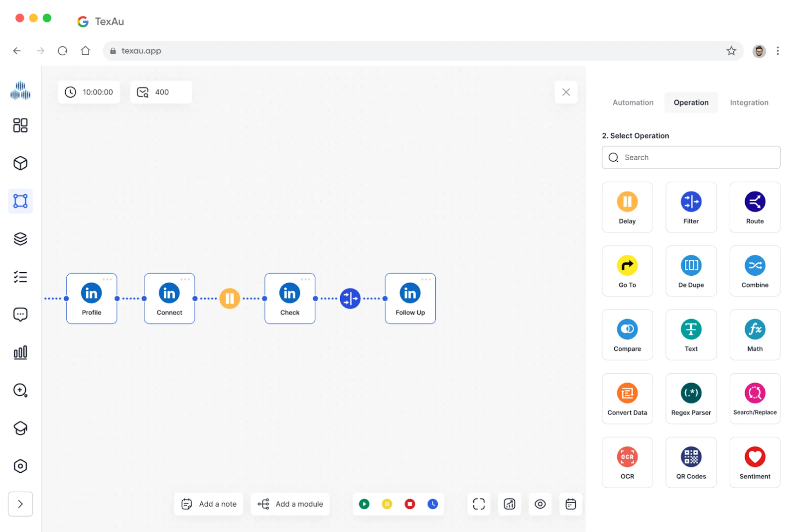
Task: Select the Route operation
Action: [x=755, y=207]
